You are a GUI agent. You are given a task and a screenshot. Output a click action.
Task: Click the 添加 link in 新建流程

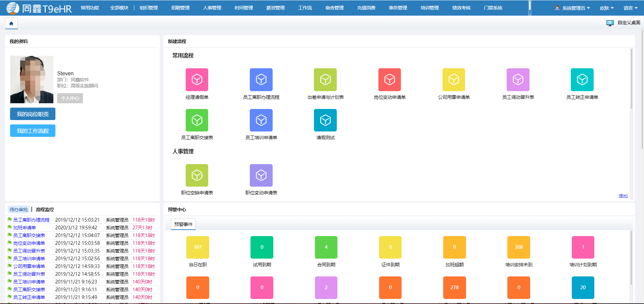[623, 196]
